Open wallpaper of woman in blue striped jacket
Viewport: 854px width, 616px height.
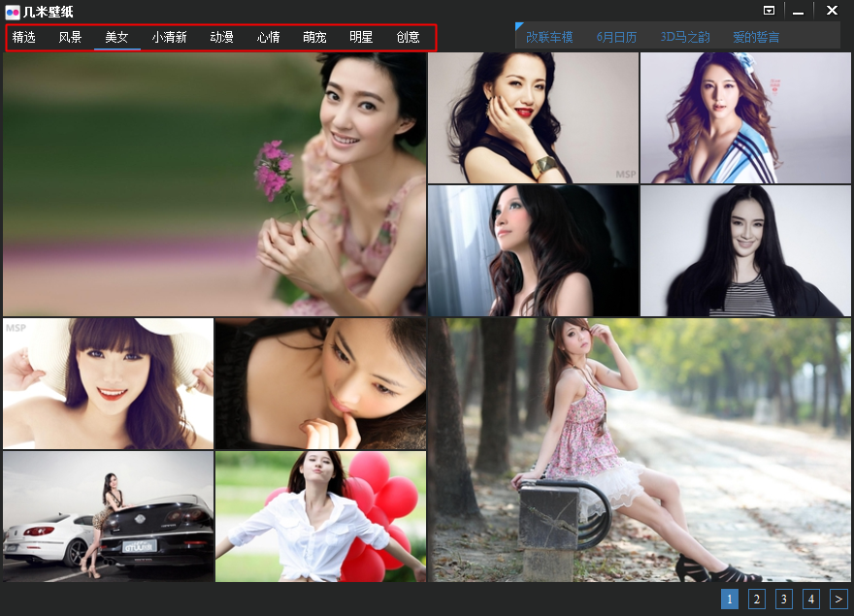[745, 117]
